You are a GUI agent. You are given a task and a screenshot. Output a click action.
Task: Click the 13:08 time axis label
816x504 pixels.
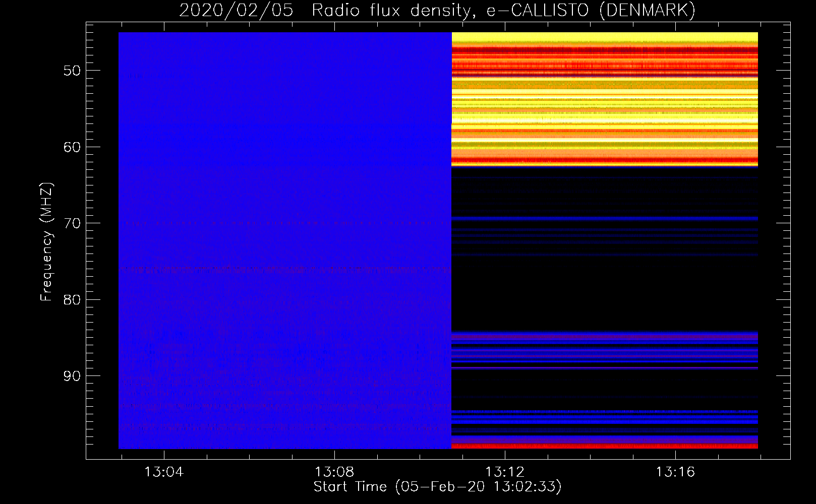click(x=334, y=472)
